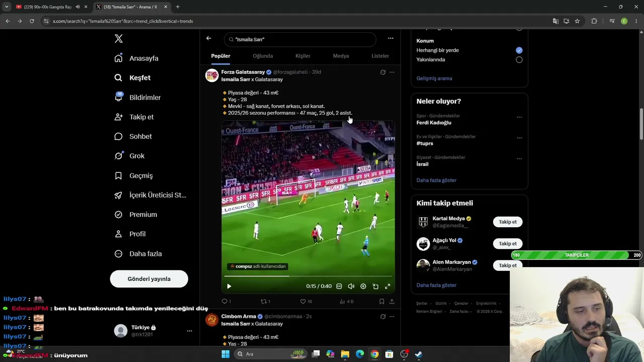
Task: Bookmark the Forza Galatasaray post
Action: click(382, 302)
